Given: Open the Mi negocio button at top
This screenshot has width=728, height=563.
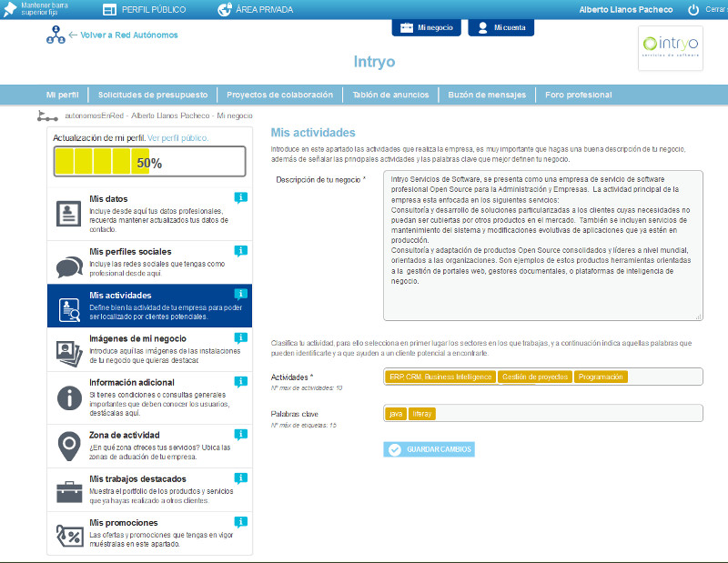Looking at the screenshot, I should pyautogui.click(x=427, y=27).
